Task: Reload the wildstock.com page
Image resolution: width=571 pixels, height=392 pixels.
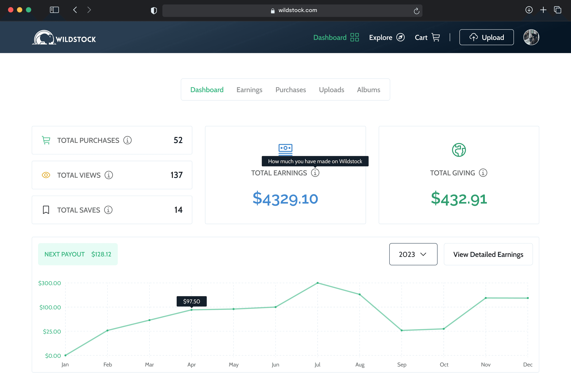Action: click(416, 11)
